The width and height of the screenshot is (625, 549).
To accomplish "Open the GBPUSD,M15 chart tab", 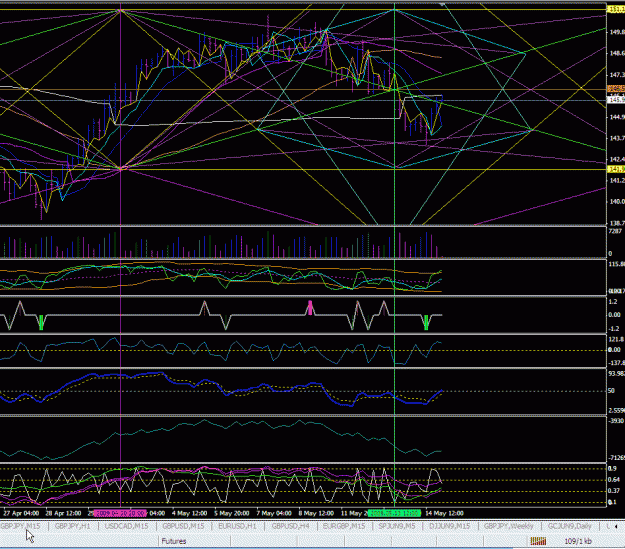I will [x=183, y=526].
